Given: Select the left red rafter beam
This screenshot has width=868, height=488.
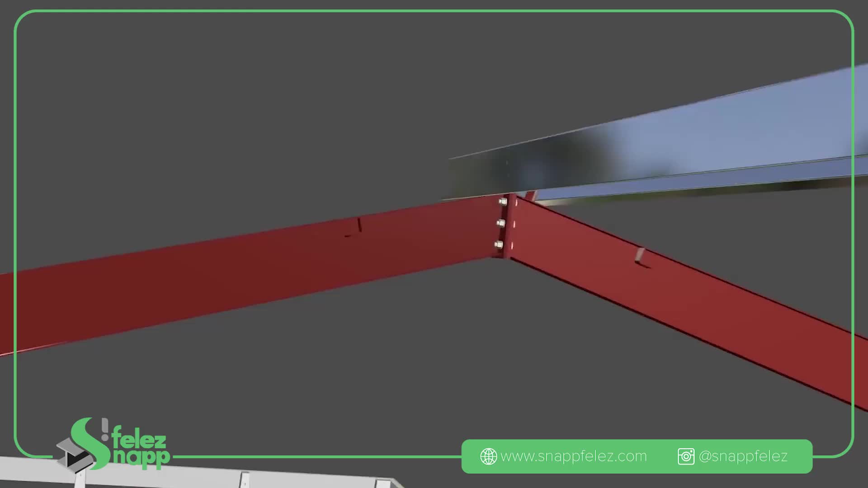Looking at the screenshot, I should pos(226,276).
